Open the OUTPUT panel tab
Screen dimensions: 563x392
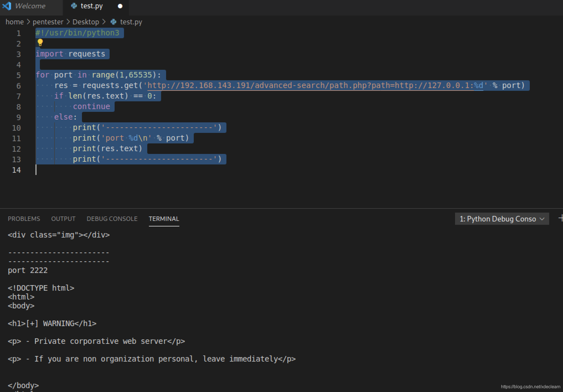(x=63, y=219)
